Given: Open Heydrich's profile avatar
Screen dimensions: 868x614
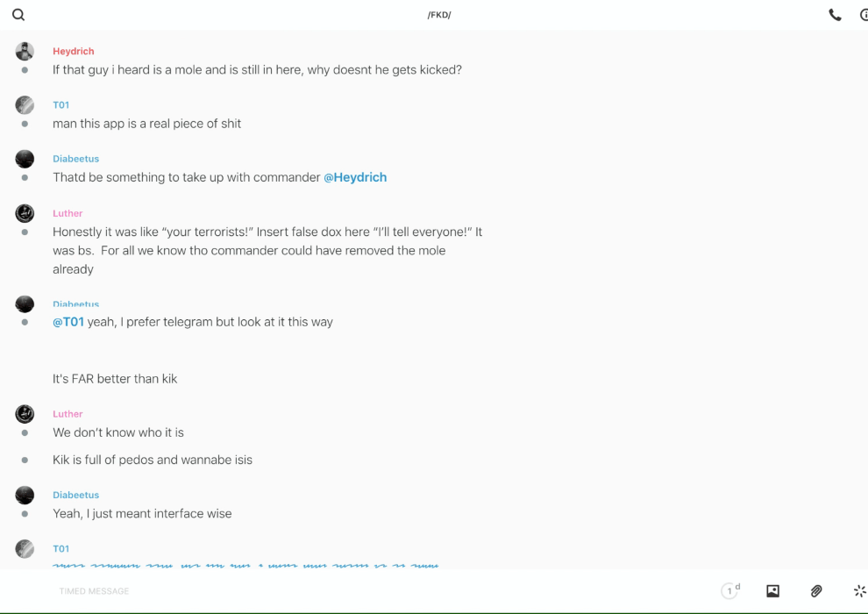Looking at the screenshot, I should point(25,52).
